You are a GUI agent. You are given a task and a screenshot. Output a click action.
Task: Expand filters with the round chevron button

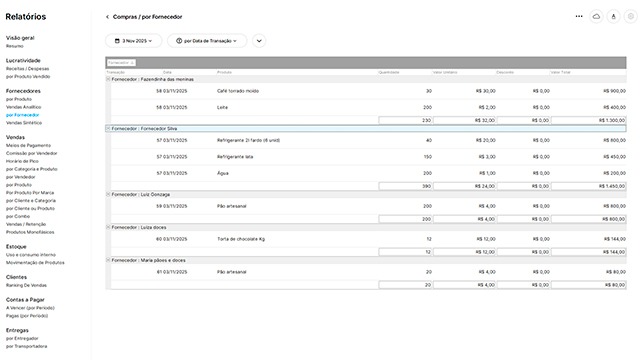(259, 41)
